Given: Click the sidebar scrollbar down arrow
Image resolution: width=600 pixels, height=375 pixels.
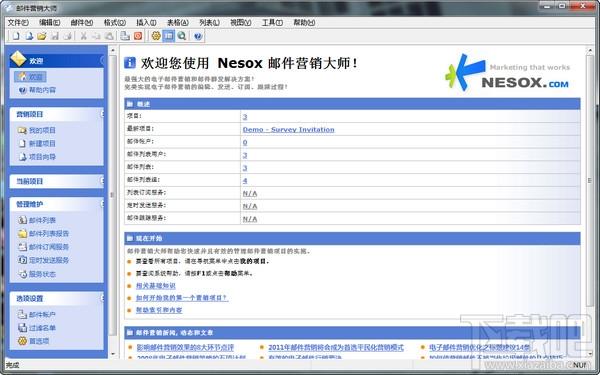Looking at the screenshot, I should 113,354.
